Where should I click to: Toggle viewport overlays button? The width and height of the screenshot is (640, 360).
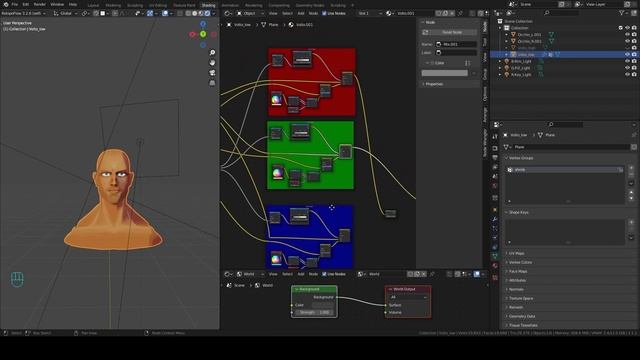tap(165, 13)
